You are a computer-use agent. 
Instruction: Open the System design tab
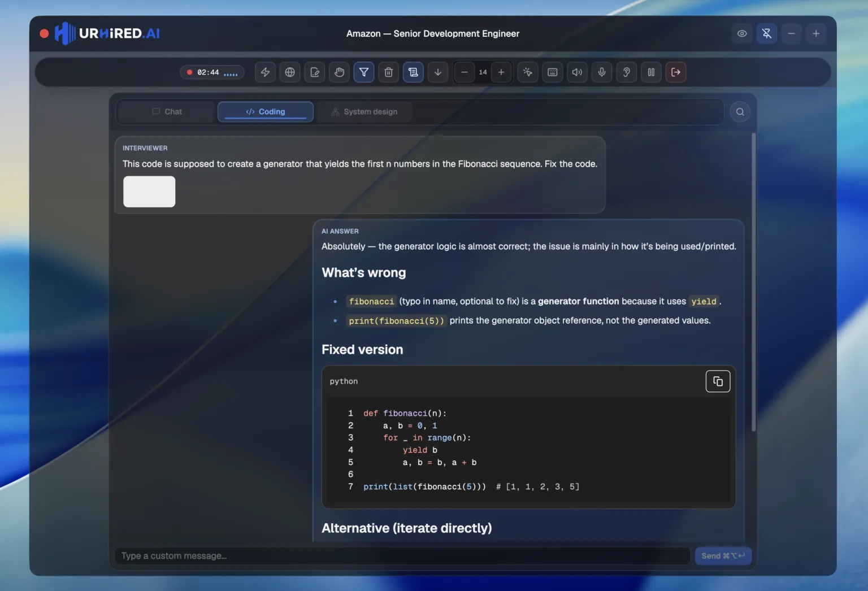point(364,112)
